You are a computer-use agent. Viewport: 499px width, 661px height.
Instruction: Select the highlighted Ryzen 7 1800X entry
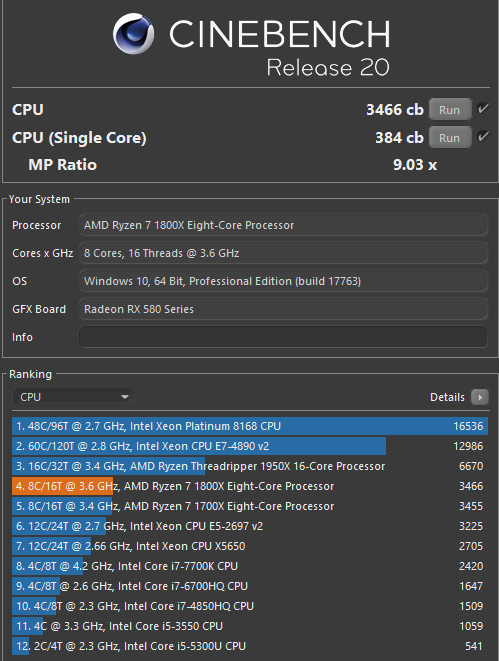point(250,486)
